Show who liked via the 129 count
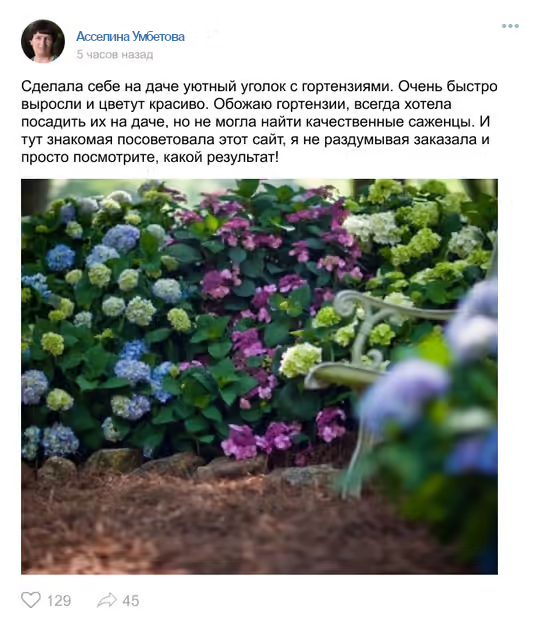Viewport: 540px width, 628px height. click(59, 600)
